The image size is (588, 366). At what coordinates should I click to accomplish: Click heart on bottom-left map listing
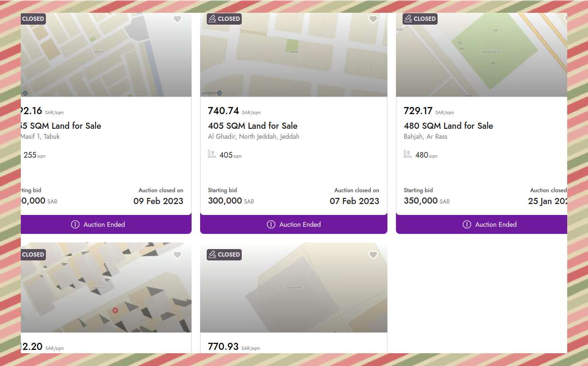177,255
